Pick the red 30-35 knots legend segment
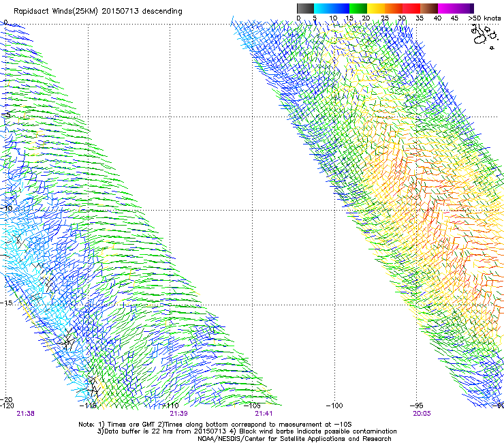The height and width of the screenshot is (443, 504). (411, 8)
